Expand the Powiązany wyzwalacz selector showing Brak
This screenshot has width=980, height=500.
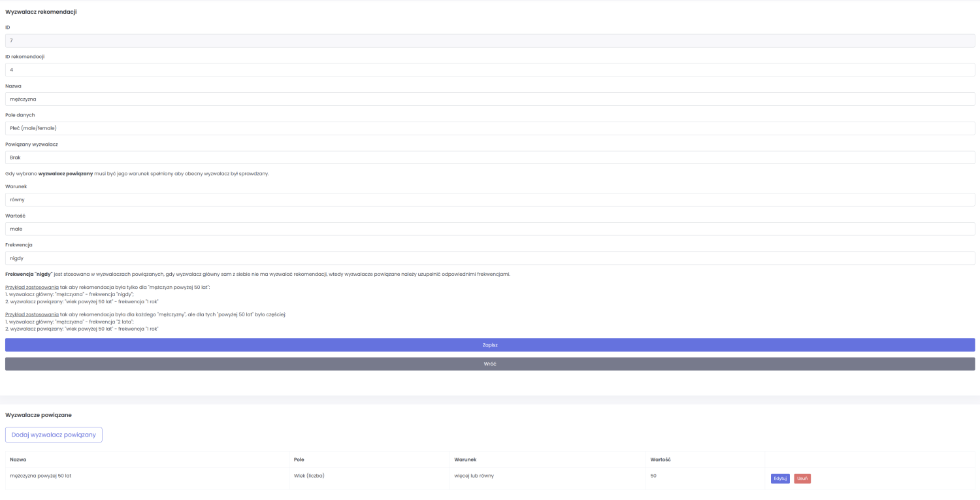click(489, 158)
